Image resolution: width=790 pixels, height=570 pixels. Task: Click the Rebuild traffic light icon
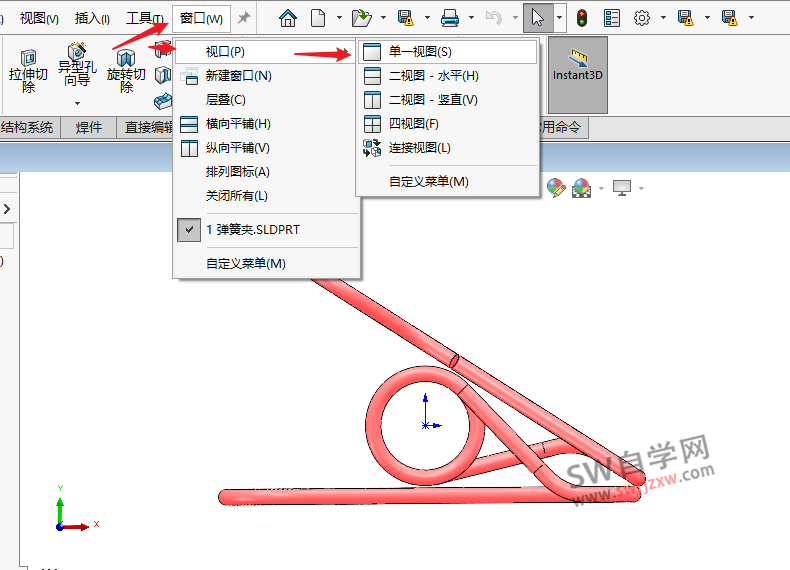(x=582, y=18)
